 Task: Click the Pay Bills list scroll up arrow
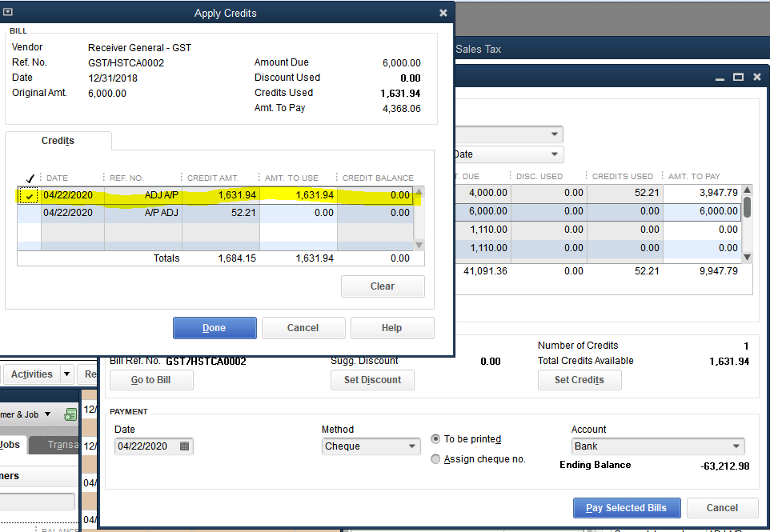[747, 190]
